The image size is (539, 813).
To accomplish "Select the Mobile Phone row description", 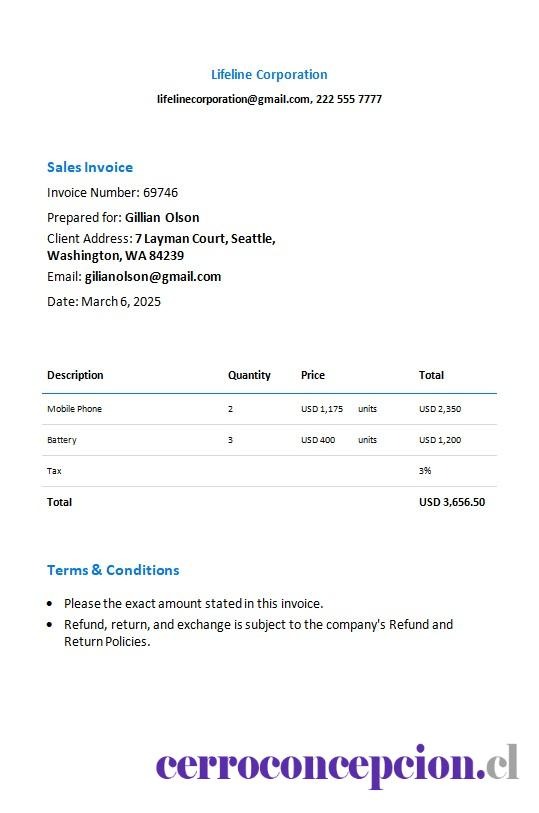I will click(75, 409).
